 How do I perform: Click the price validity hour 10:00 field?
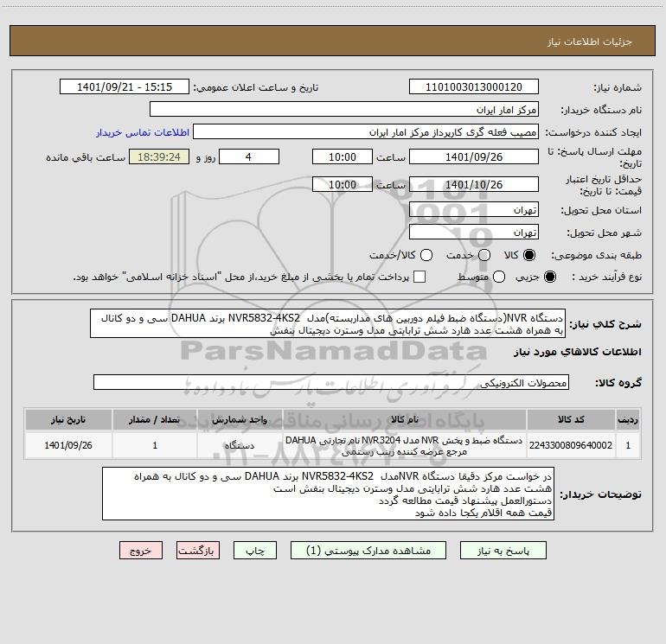343,184
